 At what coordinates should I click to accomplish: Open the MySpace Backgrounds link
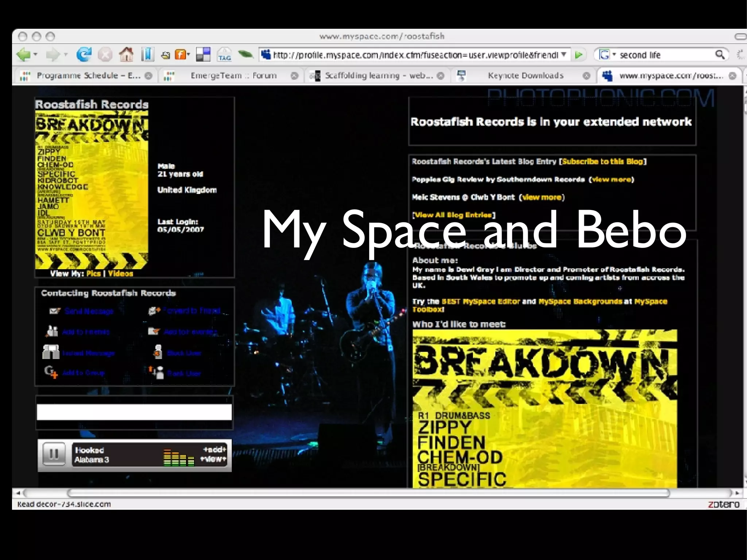580,302
